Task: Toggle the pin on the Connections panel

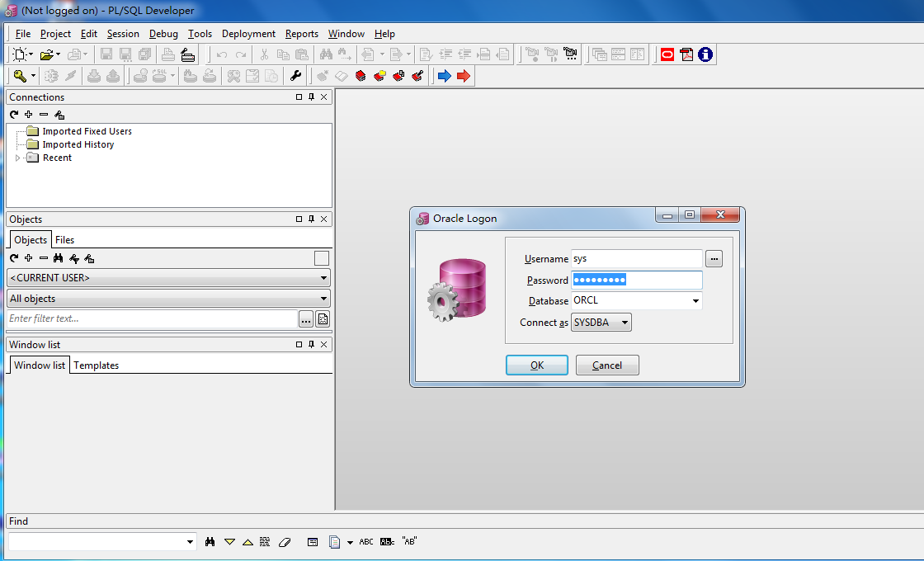Action: point(311,97)
